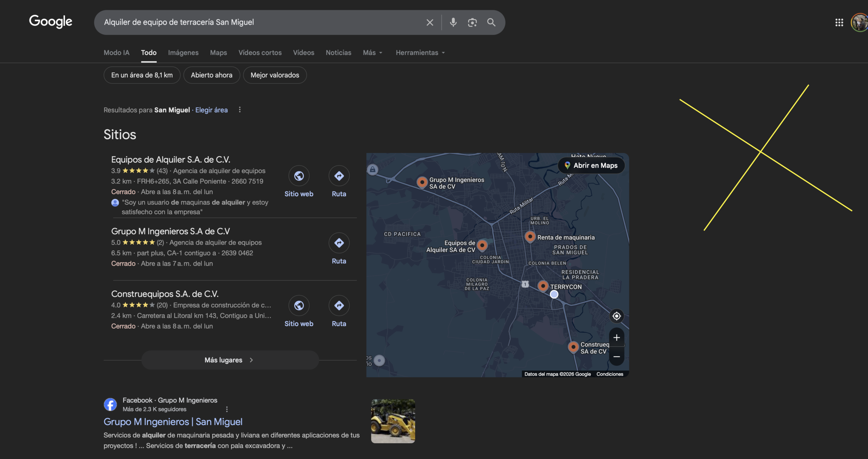868x459 pixels.
Task: Switch to the Imágenes tab
Action: click(183, 53)
